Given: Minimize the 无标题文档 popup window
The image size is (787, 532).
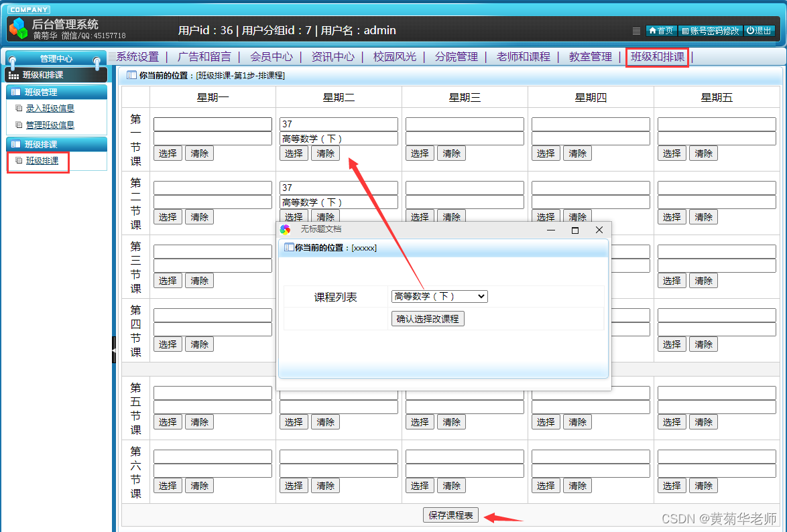Looking at the screenshot, I should [x=551, y=230].
